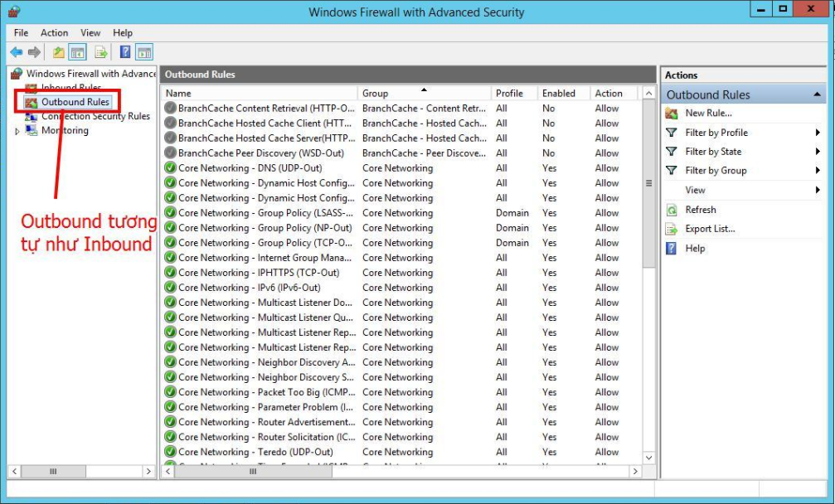The height and width of the screenshot is (504, 835).
Task: Select Outbound Rules in the console tree
Action: 75,102
